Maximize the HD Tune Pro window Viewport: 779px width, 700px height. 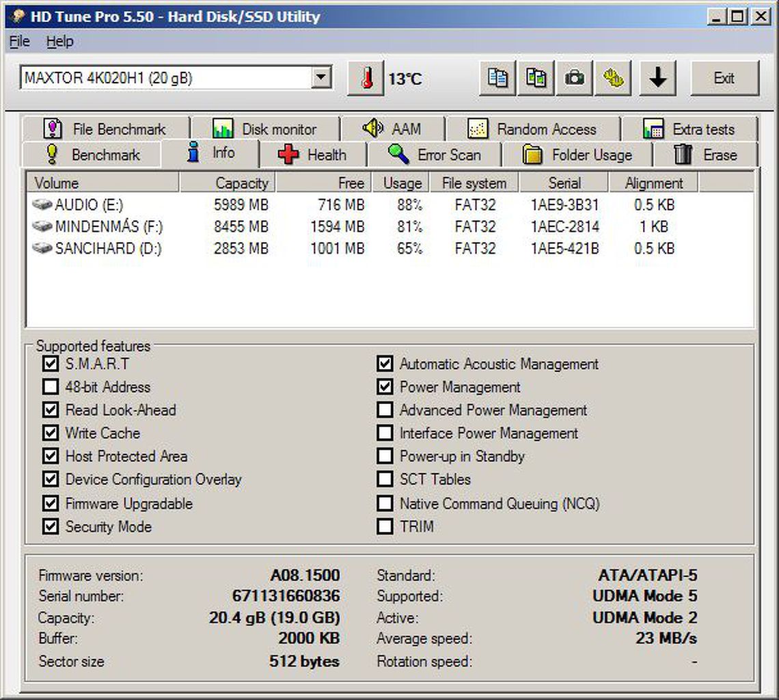738,16
